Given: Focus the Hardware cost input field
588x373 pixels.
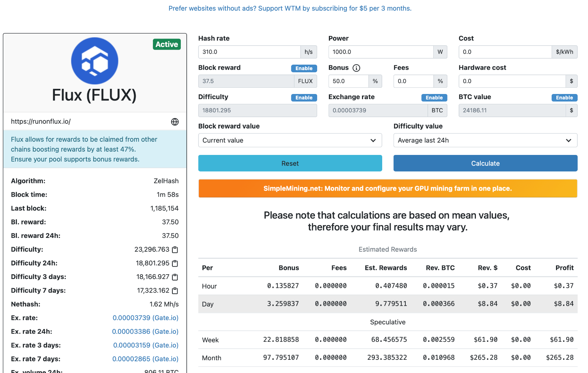Looking at the screenshot, I should (x=512, y=81).
